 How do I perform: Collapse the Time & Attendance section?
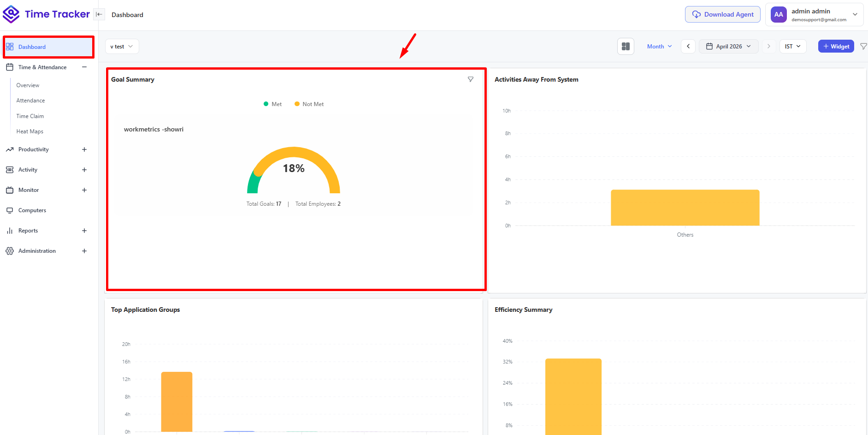point(84,67)
